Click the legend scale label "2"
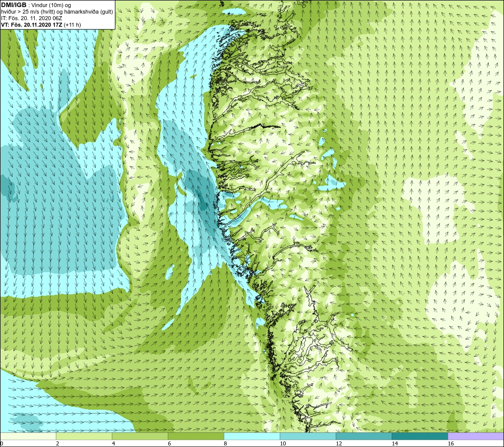 57,444
